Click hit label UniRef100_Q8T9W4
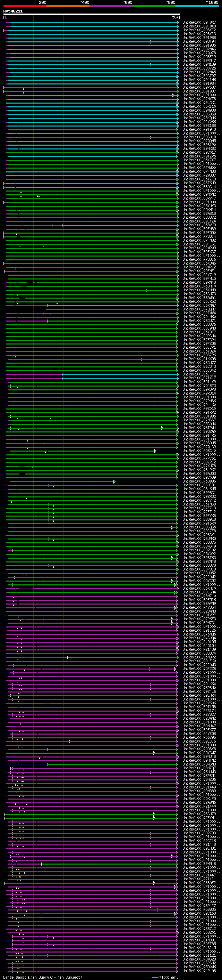The height and width of the screenshot is (980, 222). pyautogui.click(x=199, y=428)
